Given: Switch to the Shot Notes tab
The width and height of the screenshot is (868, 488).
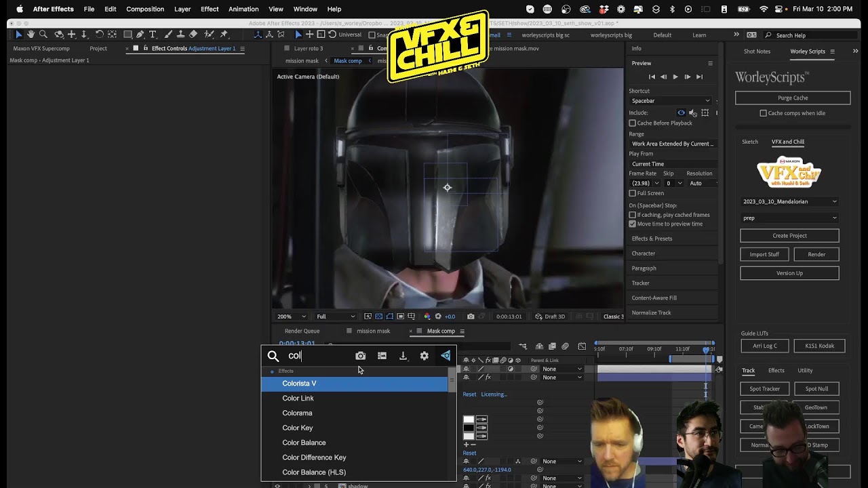Looking at the screenshot, I should point(757,52).
